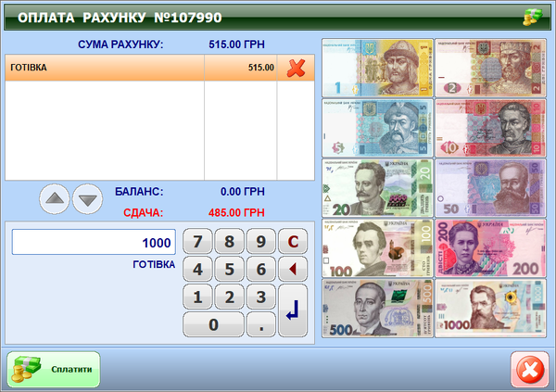Move selection down with arrow button
The height and width of the screenshot is (392, 556).
(x=87, y=198)
